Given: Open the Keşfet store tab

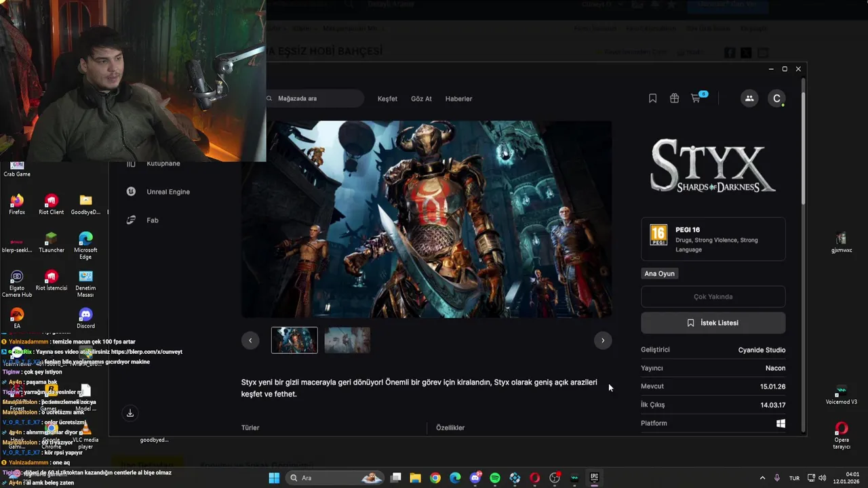Looking at the screenshot, I should [x=387, y=99].
